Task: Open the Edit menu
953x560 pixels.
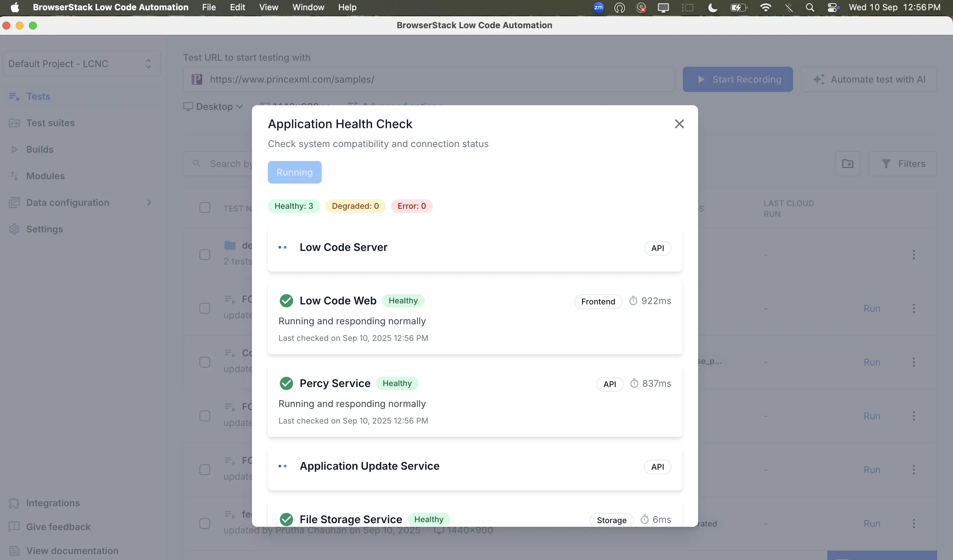Action: click(x=237, y=7)
